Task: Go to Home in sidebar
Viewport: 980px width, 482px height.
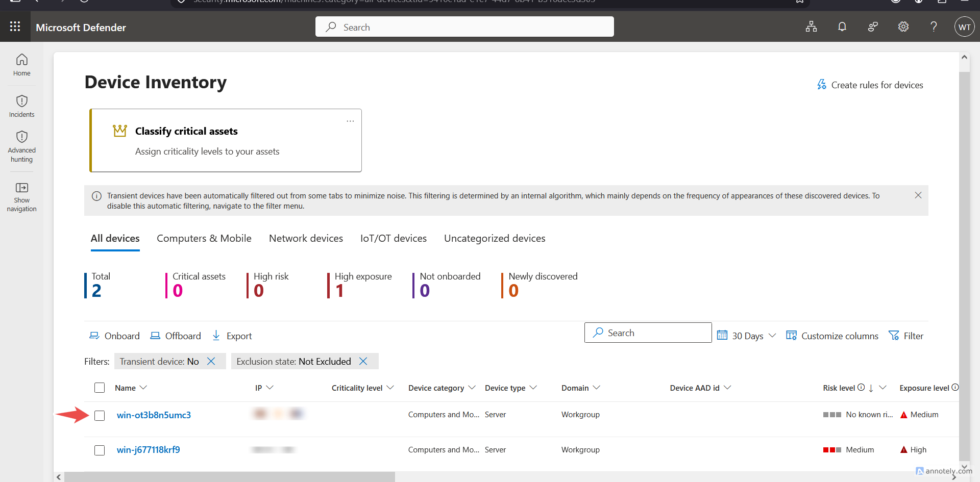Action: tap(21, 65)
